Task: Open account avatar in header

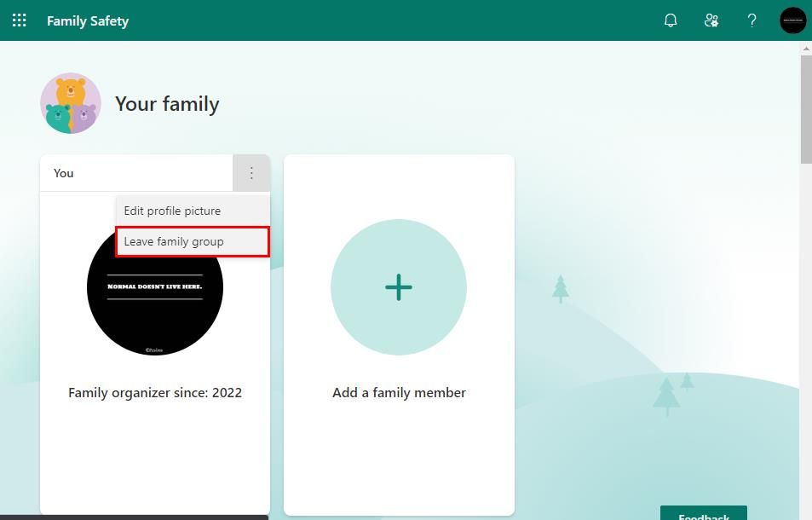Action: (x=793, y=20)
